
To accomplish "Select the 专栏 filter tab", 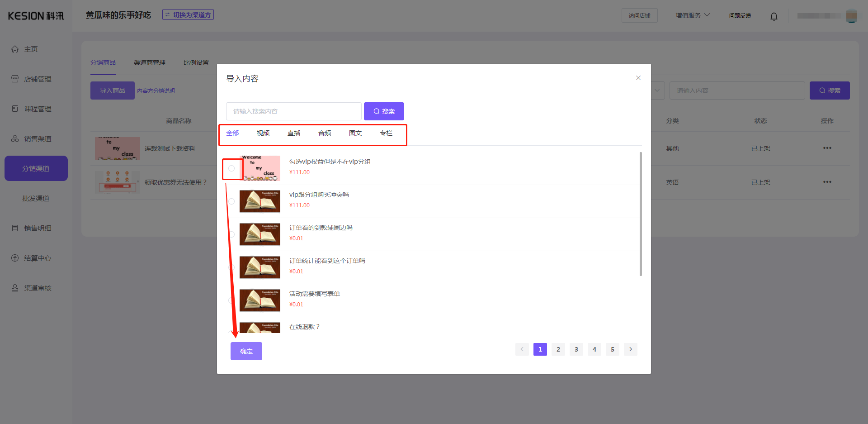I will point(386,133).
